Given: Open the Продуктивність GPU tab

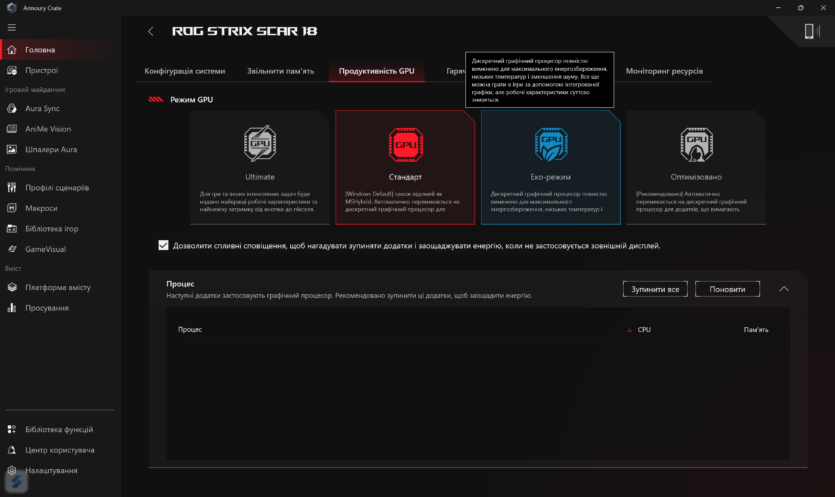Looking at the screenshot, I should pyautogui.click(x=376, y=71).
